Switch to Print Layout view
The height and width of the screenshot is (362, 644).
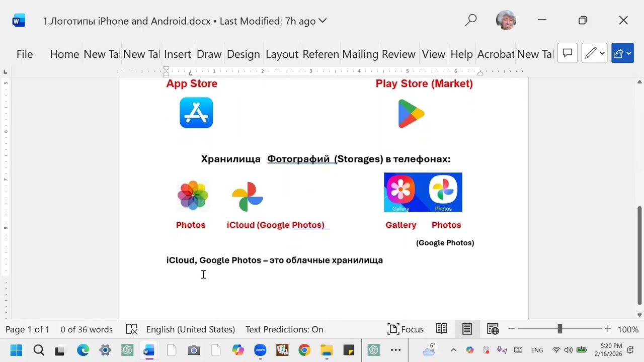pos(467,329)
